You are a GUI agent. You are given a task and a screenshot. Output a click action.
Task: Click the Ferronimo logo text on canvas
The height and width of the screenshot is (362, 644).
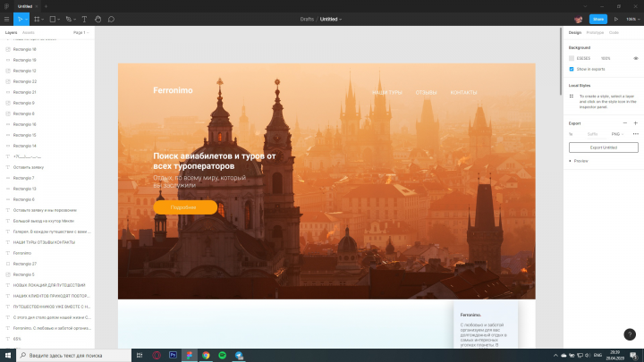[x=173, y=90]
